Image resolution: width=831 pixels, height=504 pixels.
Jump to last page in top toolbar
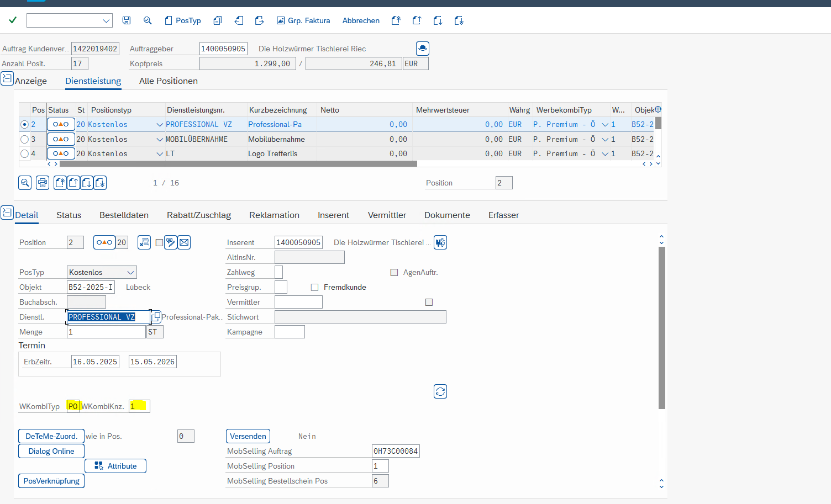[x=459, y=20]
